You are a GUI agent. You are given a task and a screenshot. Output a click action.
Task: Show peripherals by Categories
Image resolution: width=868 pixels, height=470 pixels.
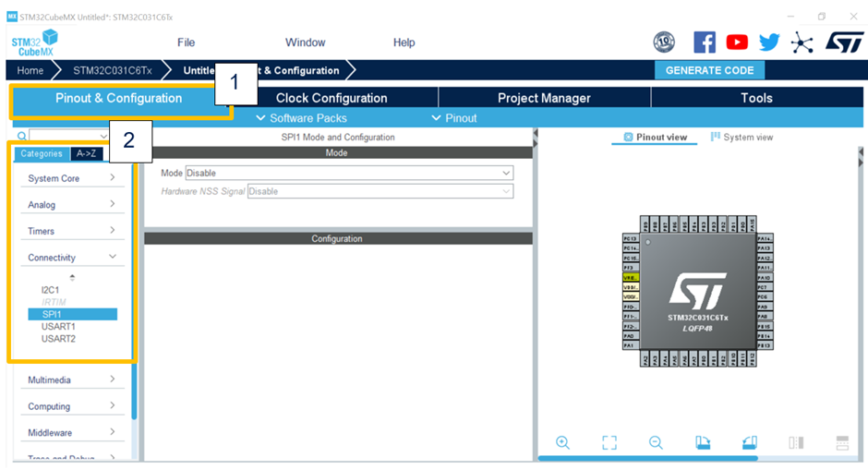(42, 153)
